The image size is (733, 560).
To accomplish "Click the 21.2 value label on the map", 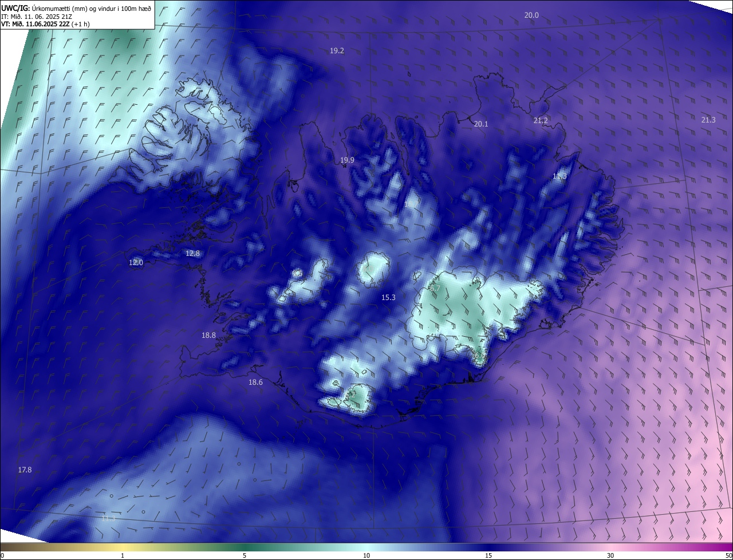I will (x=541, y=120).
